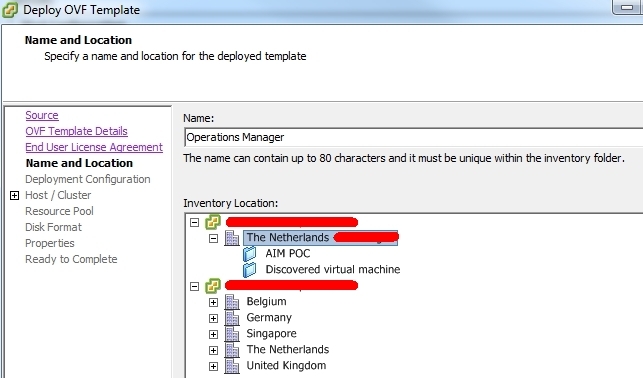643x378 pixels.
Task: Click the Singapore datacenter icon
Action: [232, 334]
